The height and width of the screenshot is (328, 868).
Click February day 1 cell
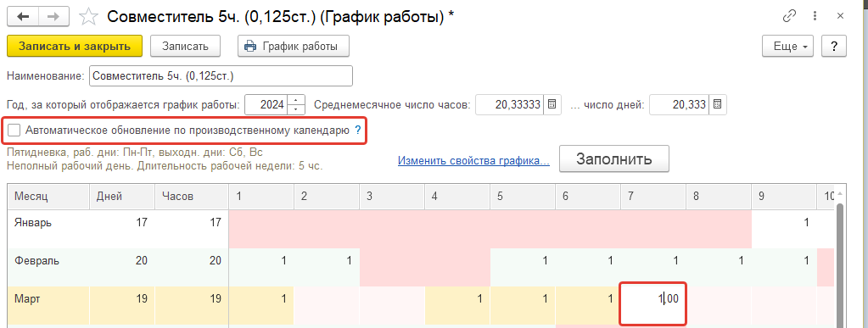[261, 267]
